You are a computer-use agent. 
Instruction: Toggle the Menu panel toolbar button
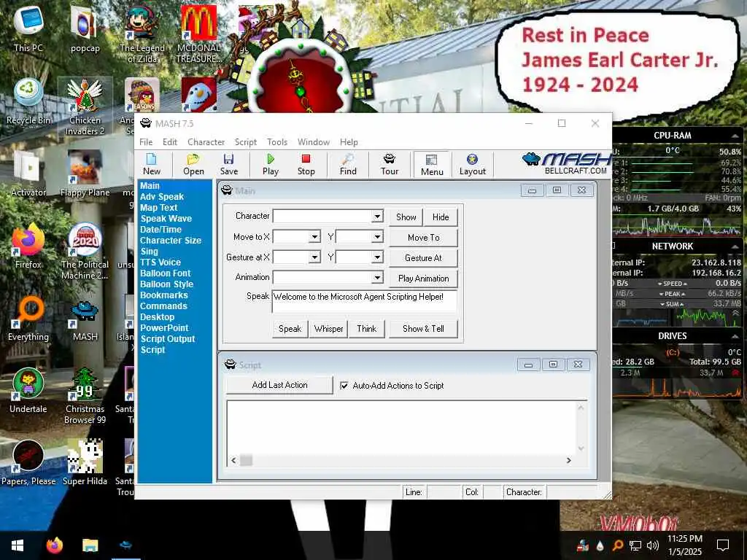pyautogui.click(x=432, y=165)
